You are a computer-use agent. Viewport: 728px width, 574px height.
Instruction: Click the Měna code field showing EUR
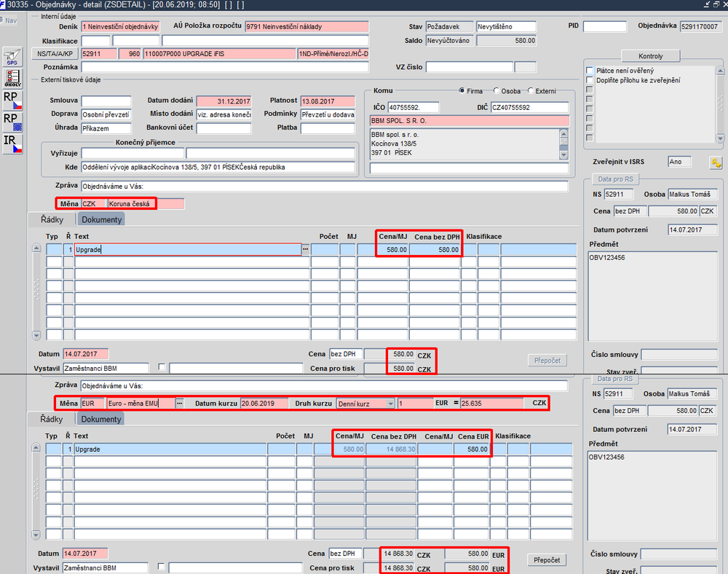click(x=92, y=403)
